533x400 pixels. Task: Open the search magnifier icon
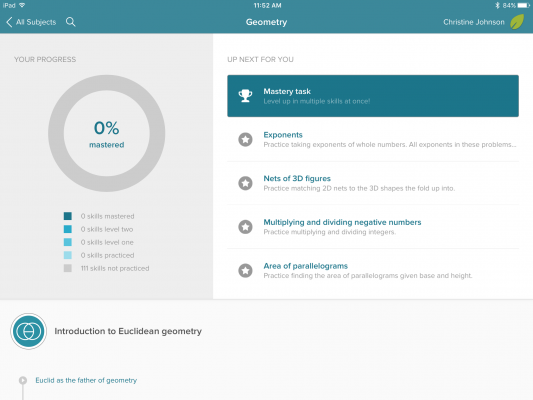tap(71, 22)
